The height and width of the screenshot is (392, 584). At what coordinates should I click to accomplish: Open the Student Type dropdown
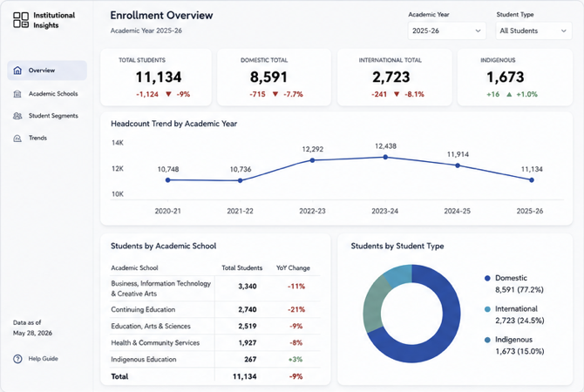pos(533,30)
